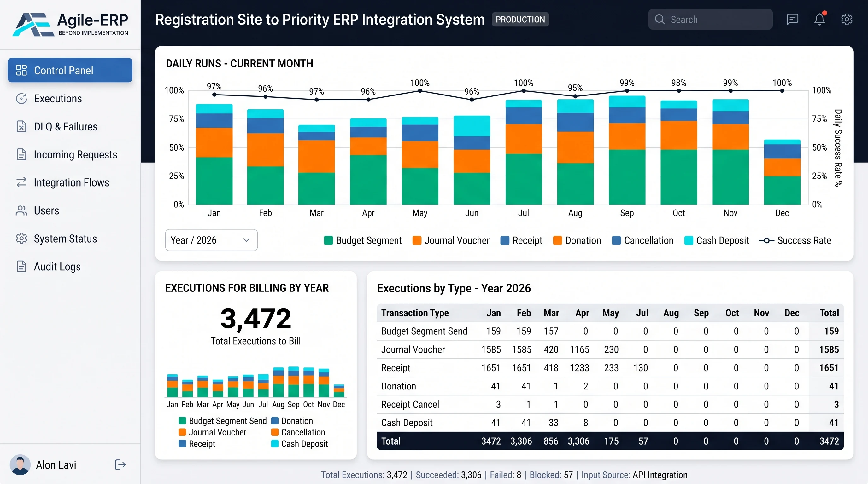868x484 pixels.
Task: Click the May 100% success rate point
Action: pyautogui.click(x=420, y=91)
